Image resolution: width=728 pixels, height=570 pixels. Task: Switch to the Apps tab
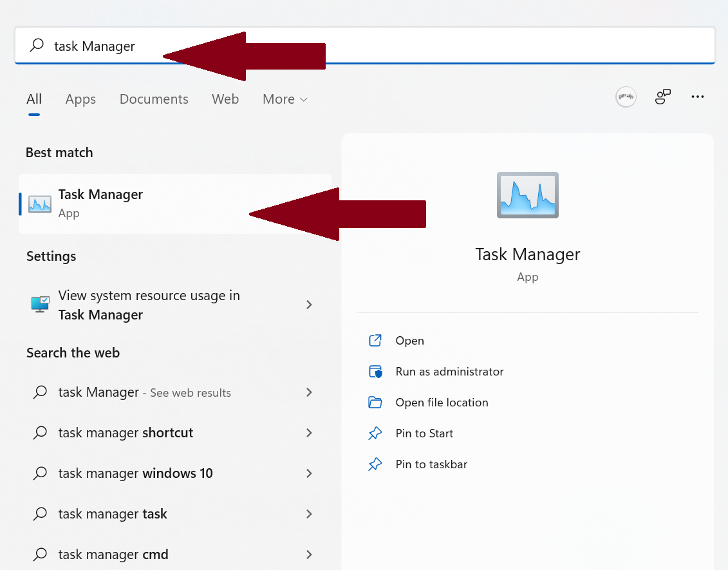[x=80, y=99]
